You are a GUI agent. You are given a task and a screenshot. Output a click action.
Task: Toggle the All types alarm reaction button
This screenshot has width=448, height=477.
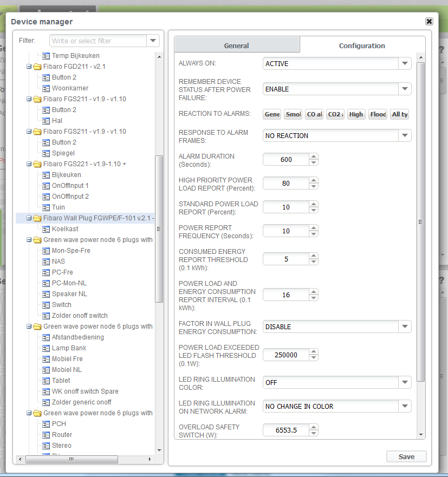[x=400, y=114]
